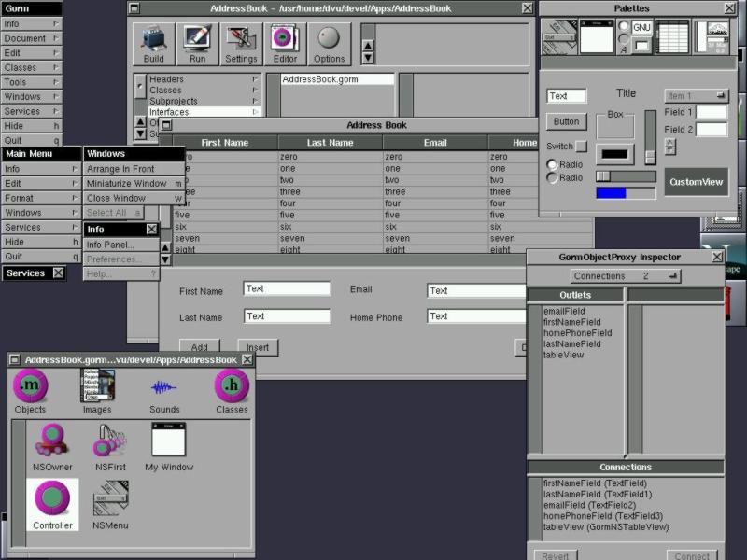Open the project Settings icon
The height and width of the screenshot is (560, 747).
[241, 44]
